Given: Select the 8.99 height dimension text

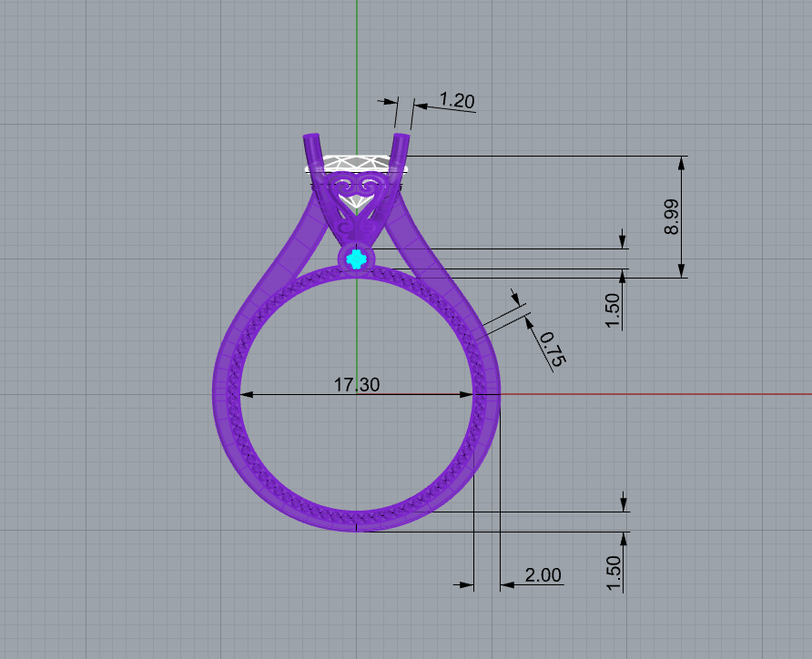Looking at the screenshot, I should click(x=671, y=217).
